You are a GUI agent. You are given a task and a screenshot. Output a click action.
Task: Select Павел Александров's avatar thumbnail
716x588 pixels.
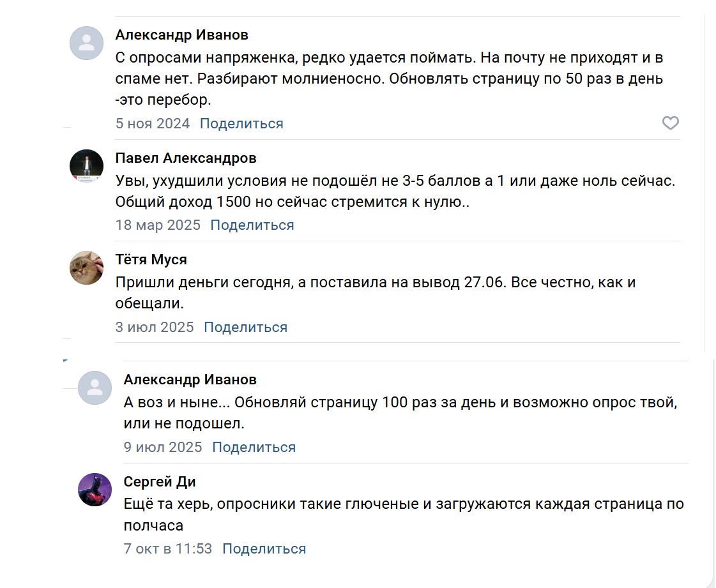click(x=86, y=166)
